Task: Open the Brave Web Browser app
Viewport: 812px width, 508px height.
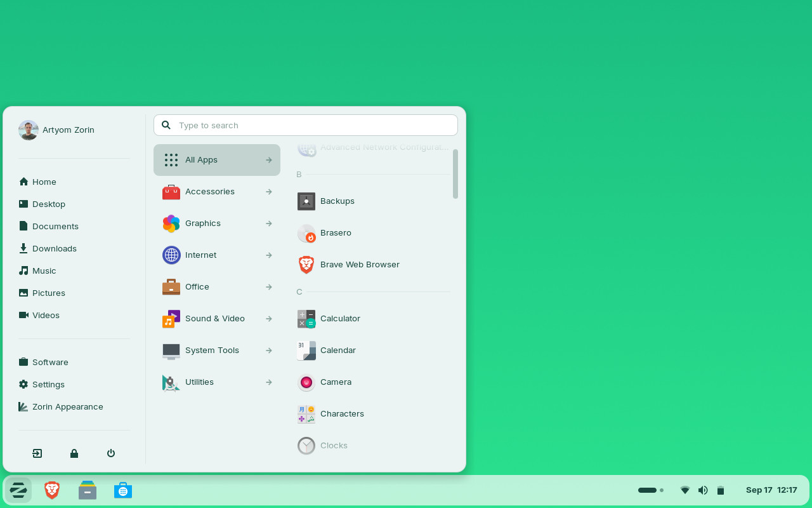Action: (360, 264)
